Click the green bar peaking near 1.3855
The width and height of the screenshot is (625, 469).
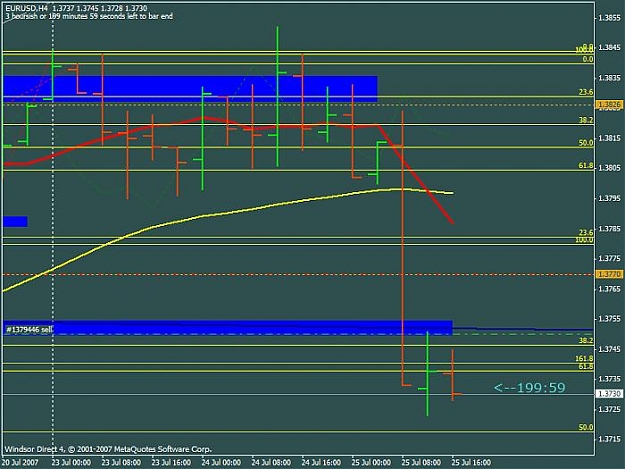[277, 96]
